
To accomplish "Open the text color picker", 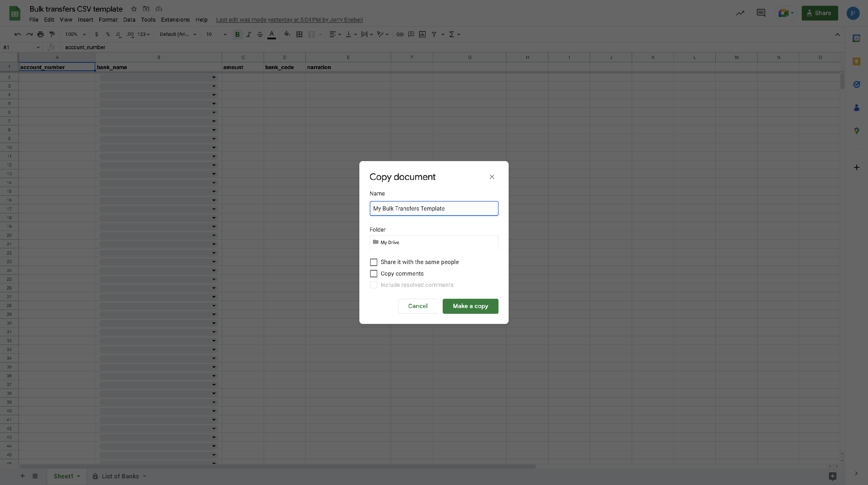I will click(x=272, y=34).
